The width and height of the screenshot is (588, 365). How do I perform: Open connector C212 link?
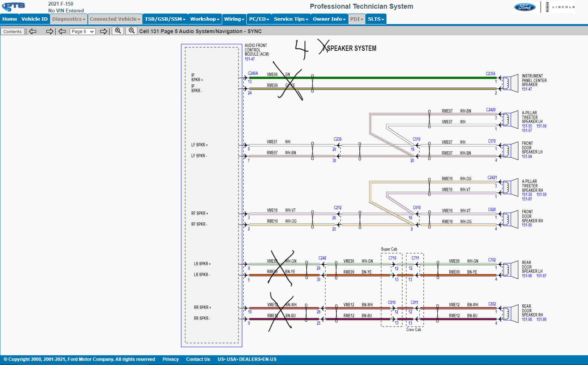(338, 208)
